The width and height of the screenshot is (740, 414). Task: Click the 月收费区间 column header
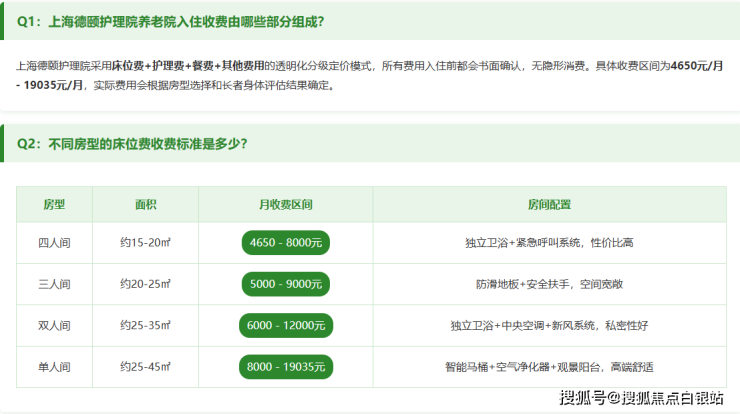[286, 204]
